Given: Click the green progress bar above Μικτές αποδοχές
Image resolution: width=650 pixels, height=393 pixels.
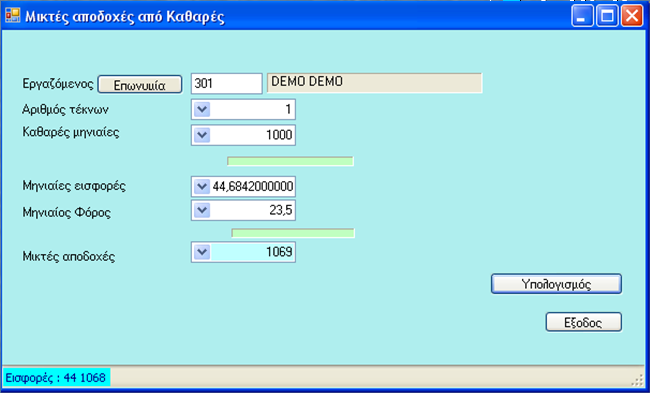Looking at the screenshot, I should point(293,233).
